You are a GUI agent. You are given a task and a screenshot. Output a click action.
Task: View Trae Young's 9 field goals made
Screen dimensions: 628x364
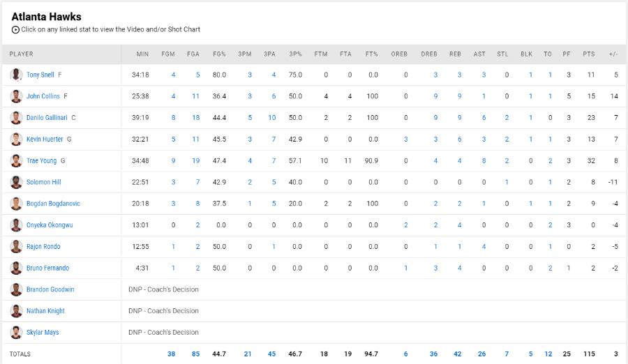[x=174, y=160]
